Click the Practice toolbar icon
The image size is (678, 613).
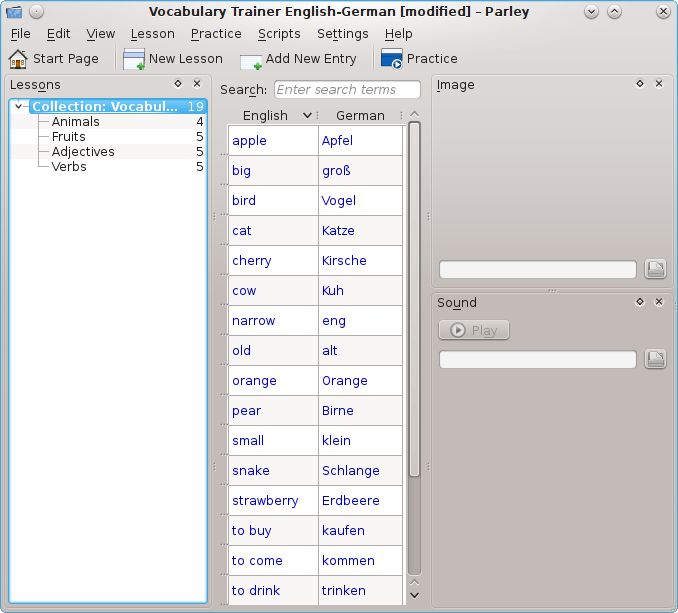click(x=392, y=59)
